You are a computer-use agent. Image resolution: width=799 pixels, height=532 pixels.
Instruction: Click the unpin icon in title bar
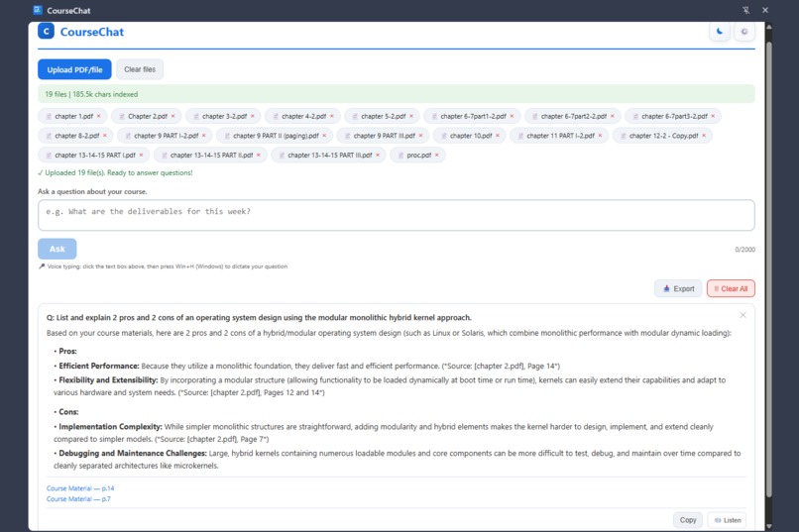pos(746,10)
